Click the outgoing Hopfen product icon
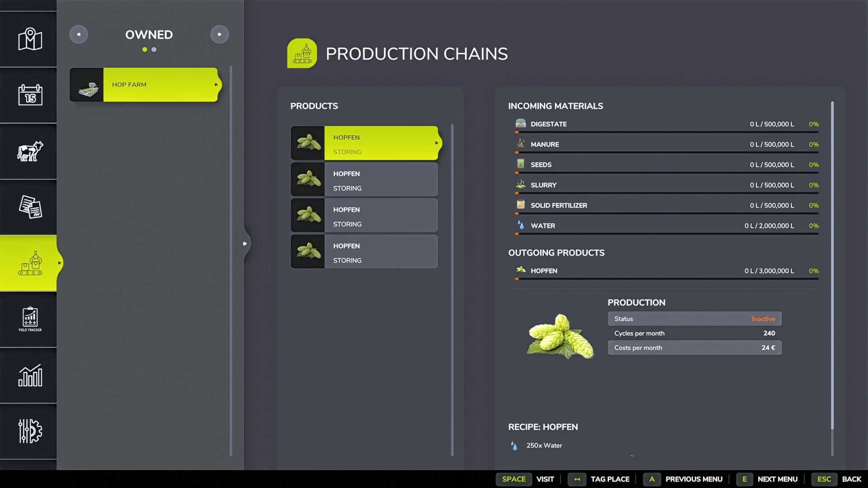The width and height of the screenshot is (868, 488). coord(521,270)
